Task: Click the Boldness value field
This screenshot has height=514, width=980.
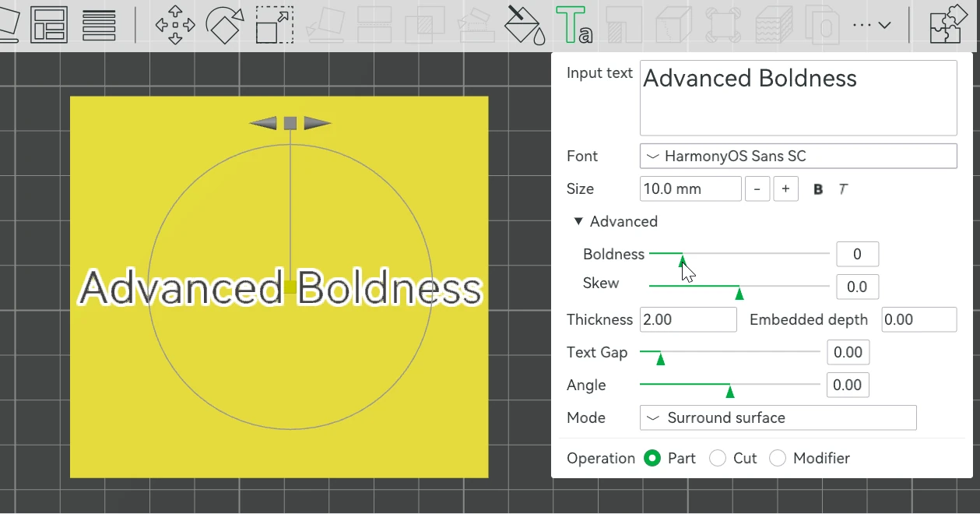Action: 857,254
